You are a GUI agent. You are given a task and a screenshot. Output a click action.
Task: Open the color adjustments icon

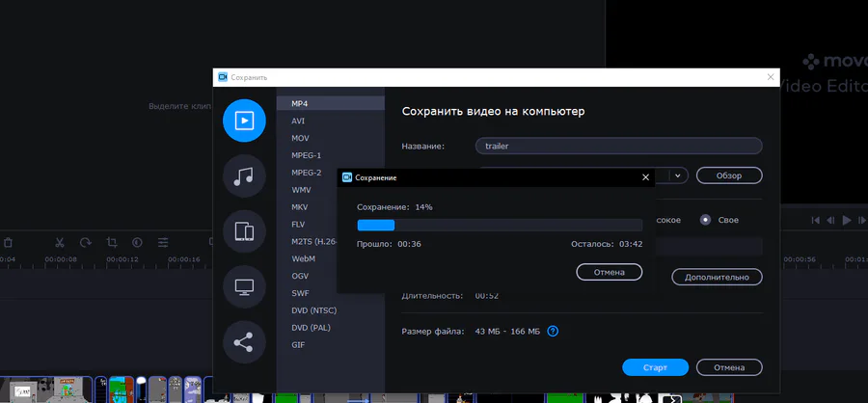click(137, 242)
